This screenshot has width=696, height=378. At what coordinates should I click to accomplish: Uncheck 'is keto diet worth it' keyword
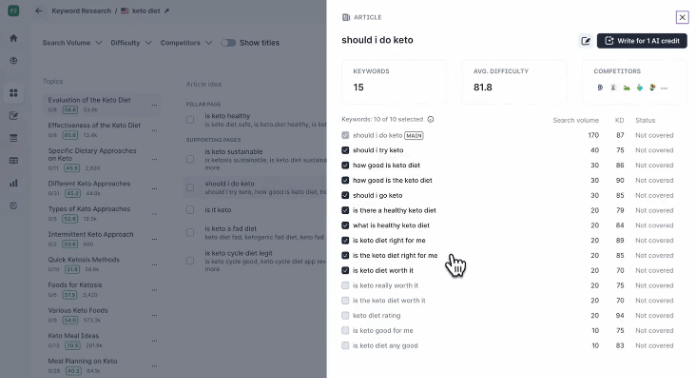[345, 270]
